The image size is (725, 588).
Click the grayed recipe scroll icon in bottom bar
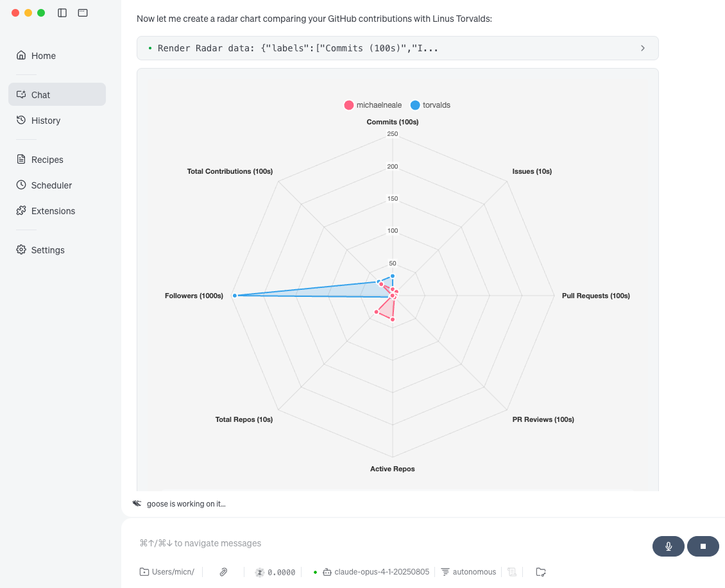point(512,572)
